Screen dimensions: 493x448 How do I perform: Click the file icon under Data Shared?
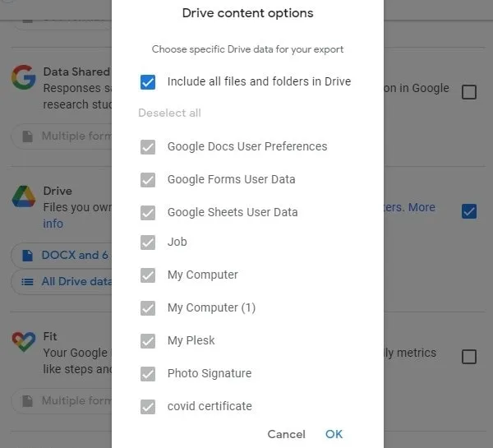point(27,136)
